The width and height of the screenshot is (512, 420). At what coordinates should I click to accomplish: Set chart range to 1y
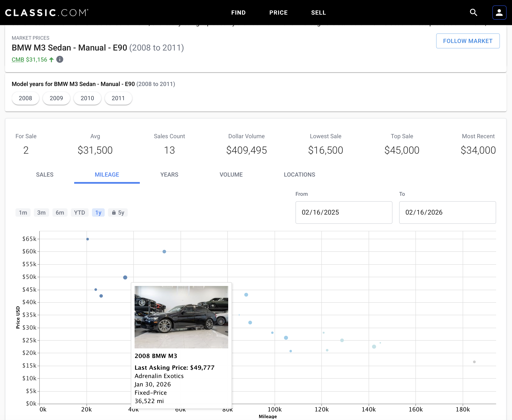click(x=98, y=213)
